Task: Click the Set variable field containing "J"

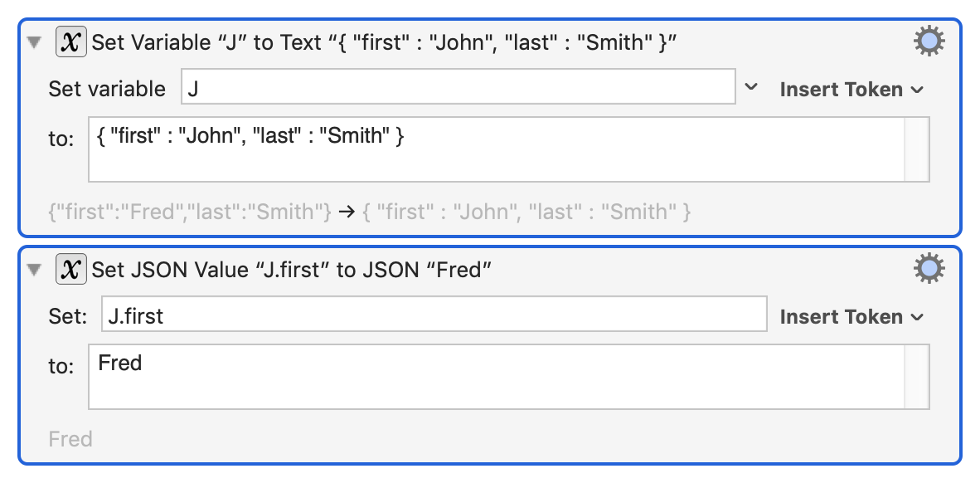Action: coord(456,88)
